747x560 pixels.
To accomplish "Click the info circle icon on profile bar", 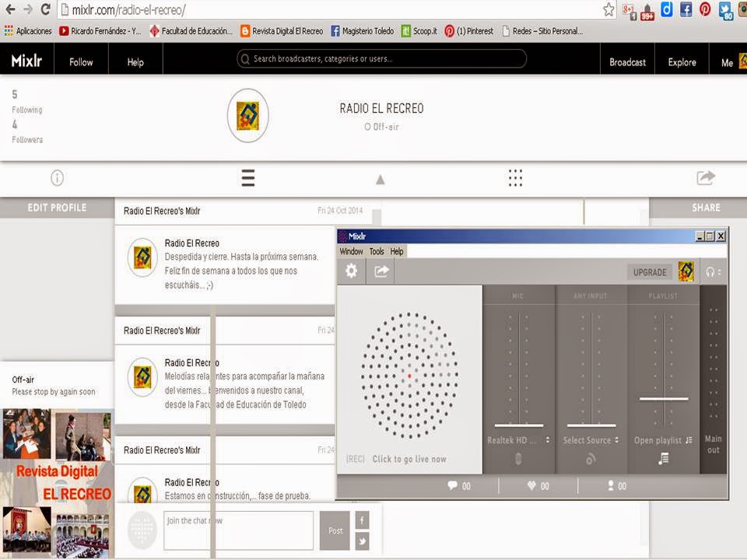I will point(57,178).
